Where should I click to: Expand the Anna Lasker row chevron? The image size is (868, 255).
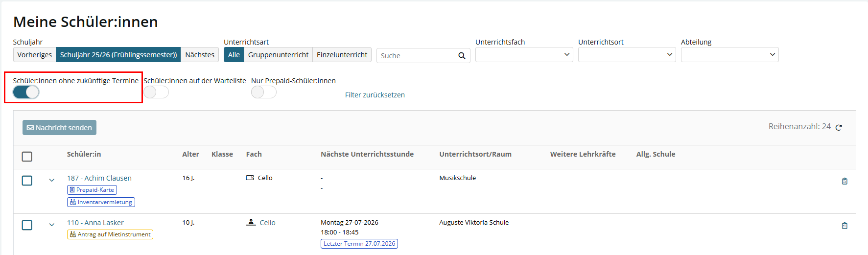click(x=51, y=225)
